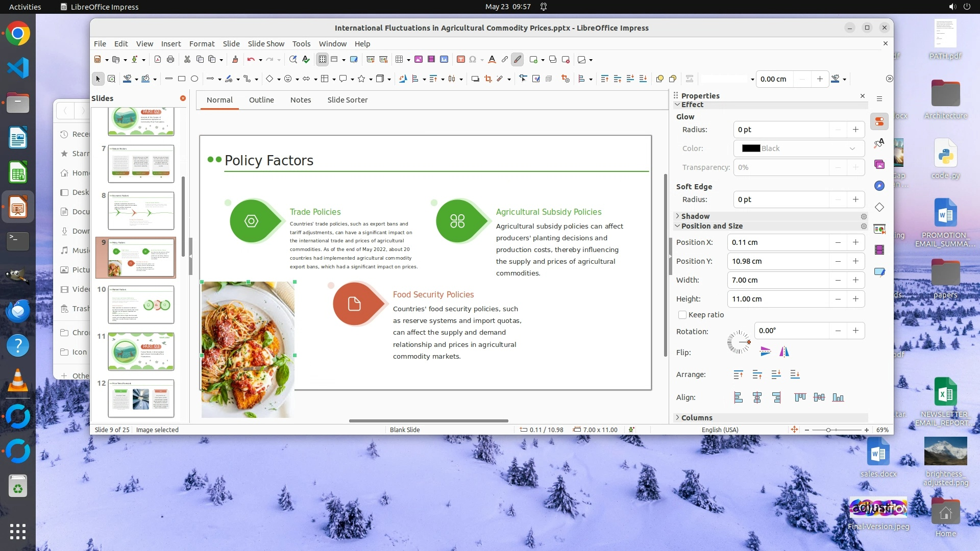Click the Bring to Front arrange icon

pos(738,374)
